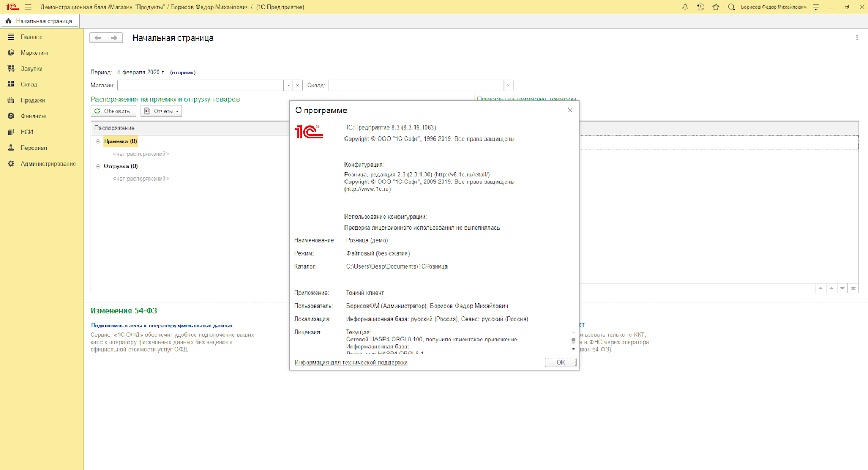Open panel settings icon next to user name

point(816,7)
